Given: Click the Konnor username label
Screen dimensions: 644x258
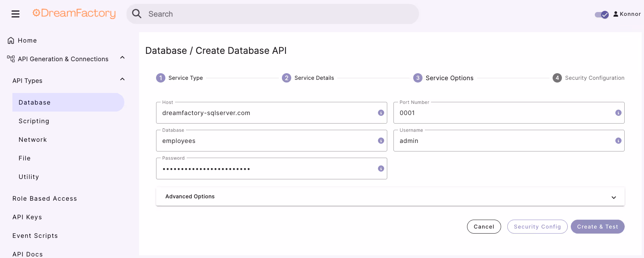Looking at the screenshot, I should click(x=630, y=14).
